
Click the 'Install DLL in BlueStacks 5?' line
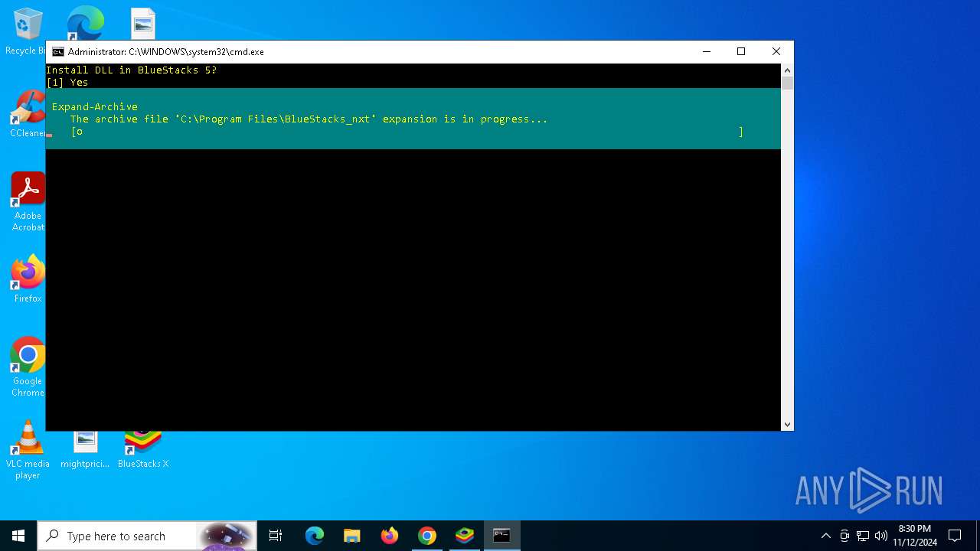click(x=132, y=70)
